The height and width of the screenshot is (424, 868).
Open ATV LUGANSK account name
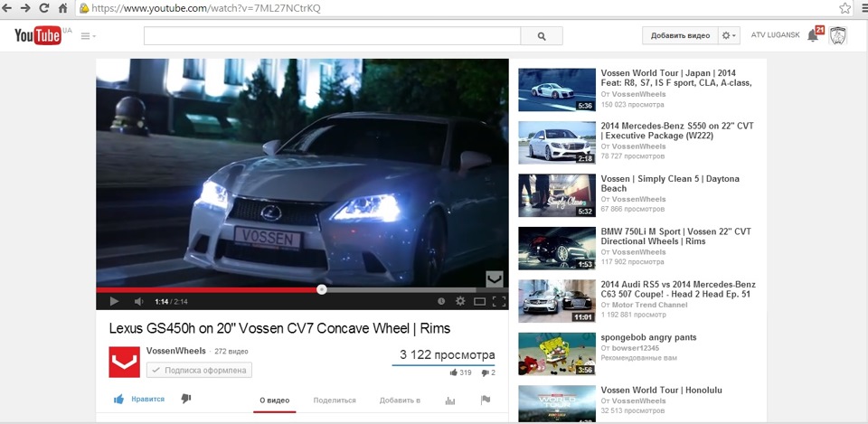point(775,35)
